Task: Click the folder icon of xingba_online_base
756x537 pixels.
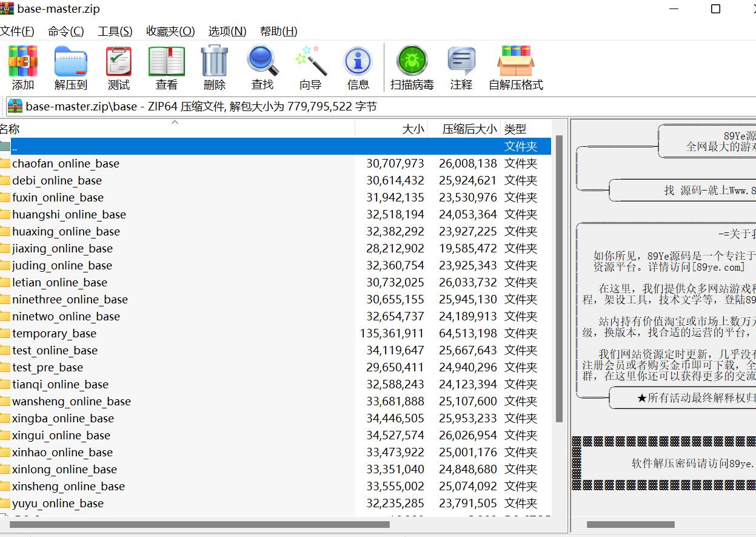Action: pos(5,418)
